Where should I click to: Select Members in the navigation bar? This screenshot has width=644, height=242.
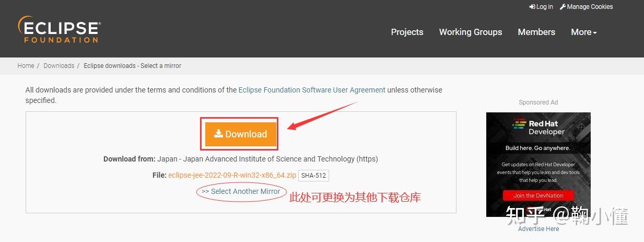coord(536,32)
